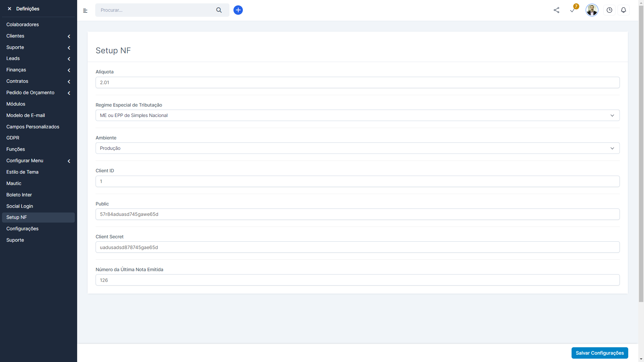Viewport: 644px width, 362px height.
Task: Expand the Clientes submenu
Action: point(38,36)
